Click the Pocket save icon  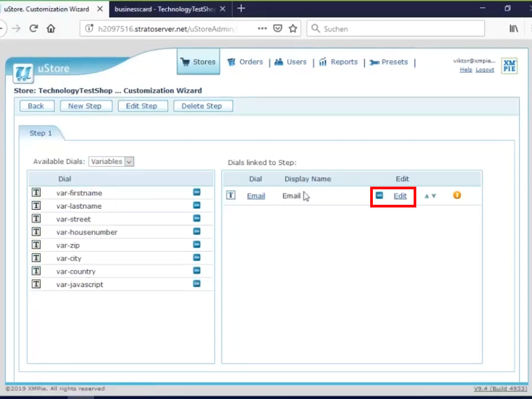pyautogui.click(x=278, y=29)
